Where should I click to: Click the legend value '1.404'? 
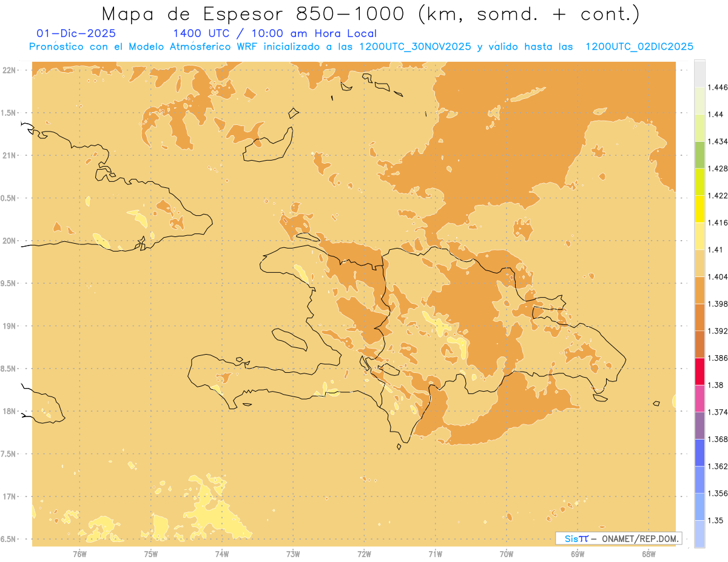718,277
